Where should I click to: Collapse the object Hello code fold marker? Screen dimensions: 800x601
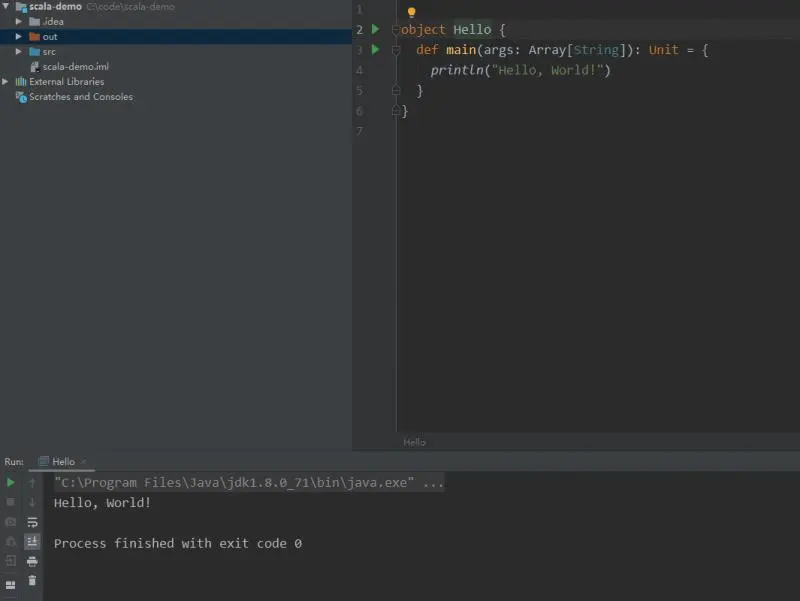(x=395, y=30)
